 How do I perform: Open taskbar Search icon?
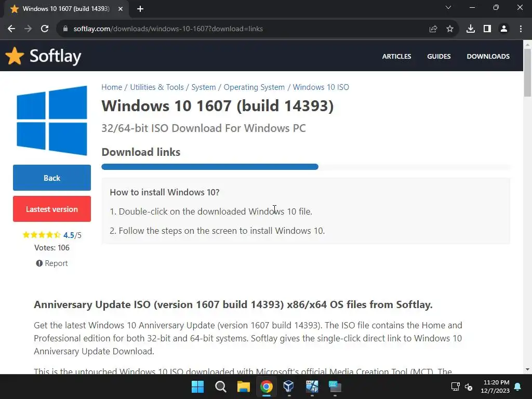220,387
